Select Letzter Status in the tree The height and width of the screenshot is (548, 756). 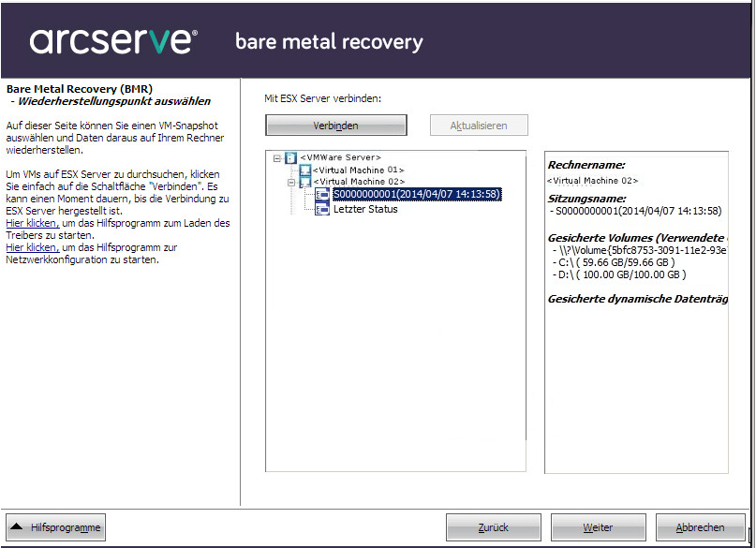[x=365, y=209]
